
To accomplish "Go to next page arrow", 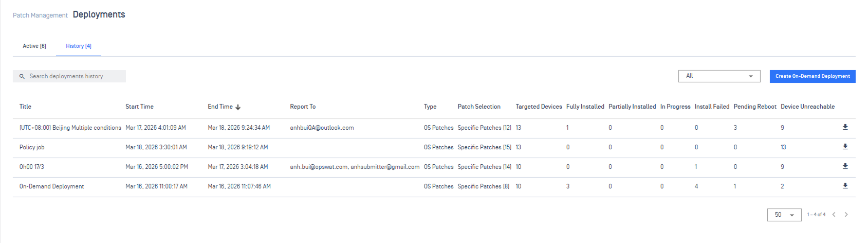I will [846, 215].
